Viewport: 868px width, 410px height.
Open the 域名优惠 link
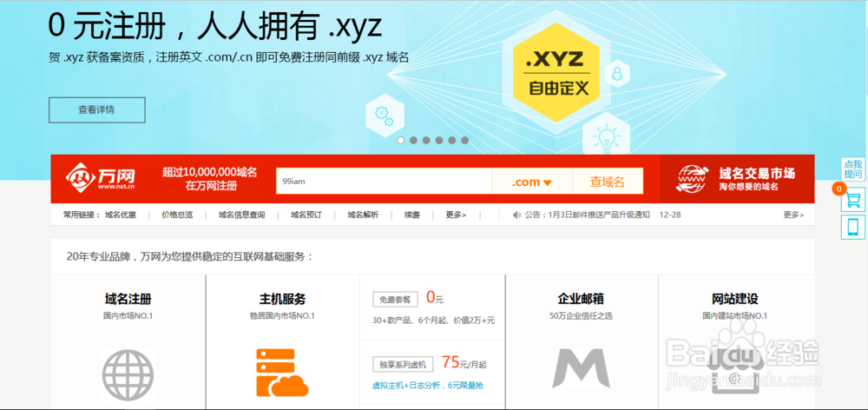[121, 215]
